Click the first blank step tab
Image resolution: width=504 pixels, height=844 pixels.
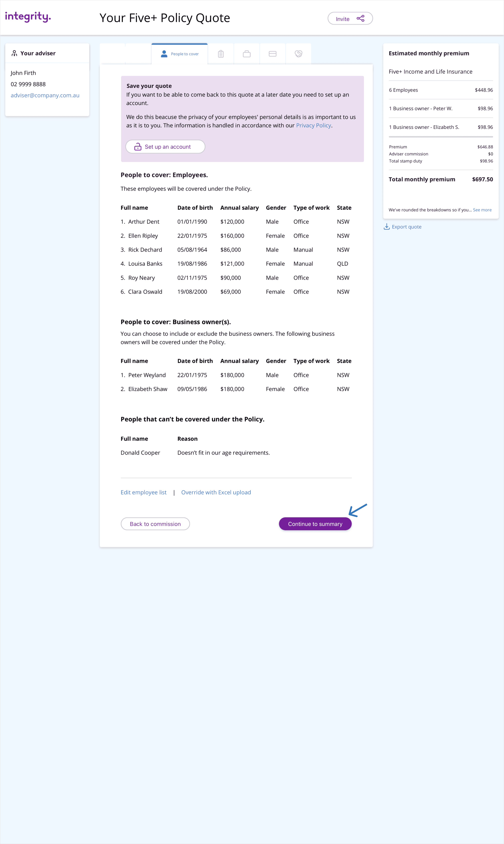(112, 54)
